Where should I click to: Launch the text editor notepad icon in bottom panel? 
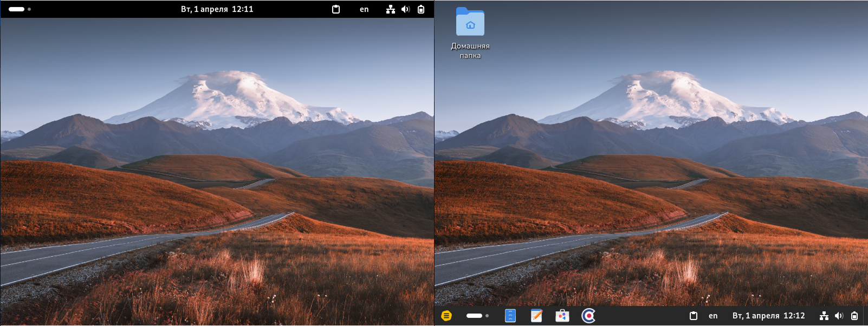536,316
